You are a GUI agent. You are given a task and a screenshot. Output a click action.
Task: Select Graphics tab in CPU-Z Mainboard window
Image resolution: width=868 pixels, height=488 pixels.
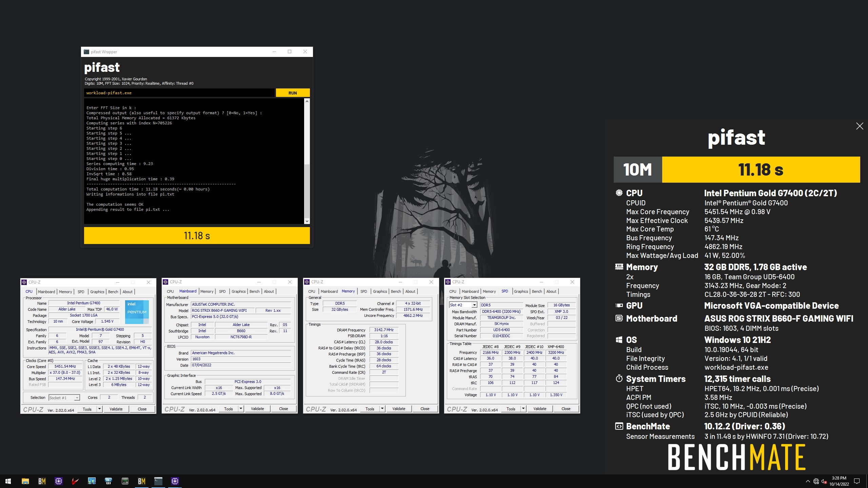(238, 291)
